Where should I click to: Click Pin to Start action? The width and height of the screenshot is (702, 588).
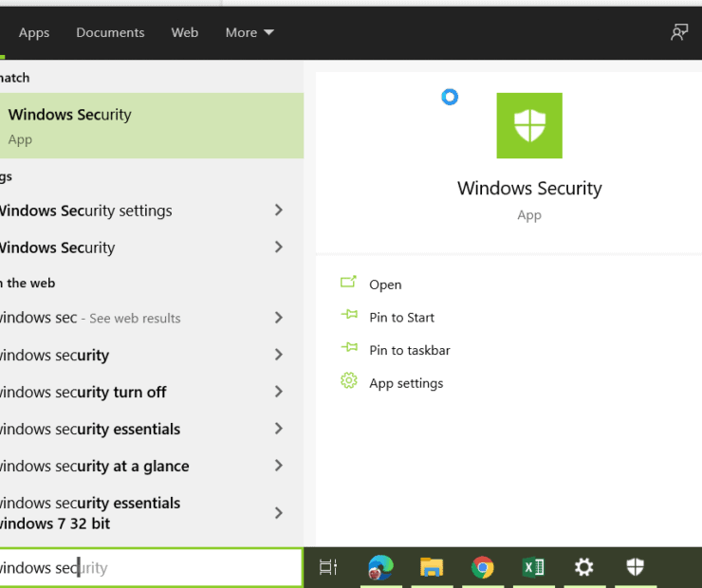(401, 318)
